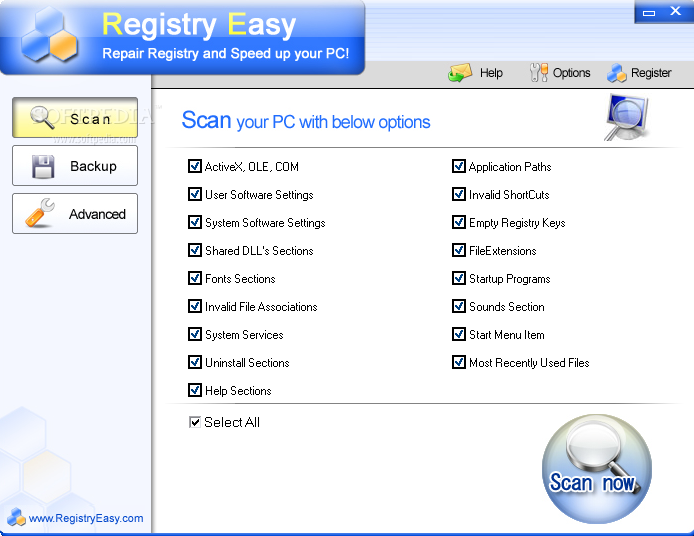Toggle Sounds Section checkbox
This screenshot has width=694, height=536.
click(x=459, y=306)
